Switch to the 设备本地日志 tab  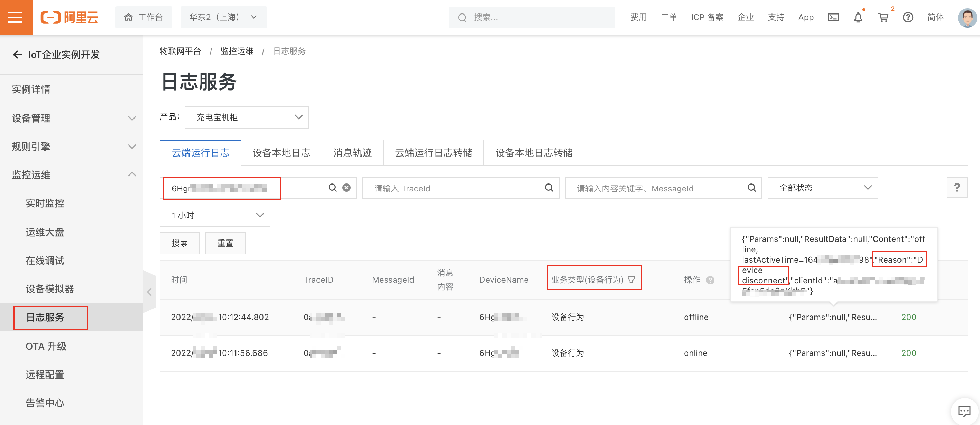pos(281,153)
